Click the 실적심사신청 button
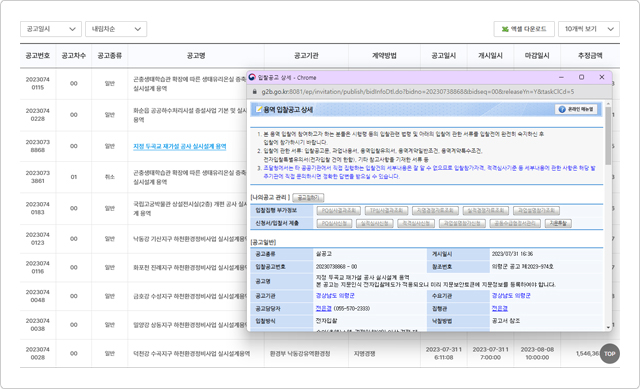 [375, 223]
